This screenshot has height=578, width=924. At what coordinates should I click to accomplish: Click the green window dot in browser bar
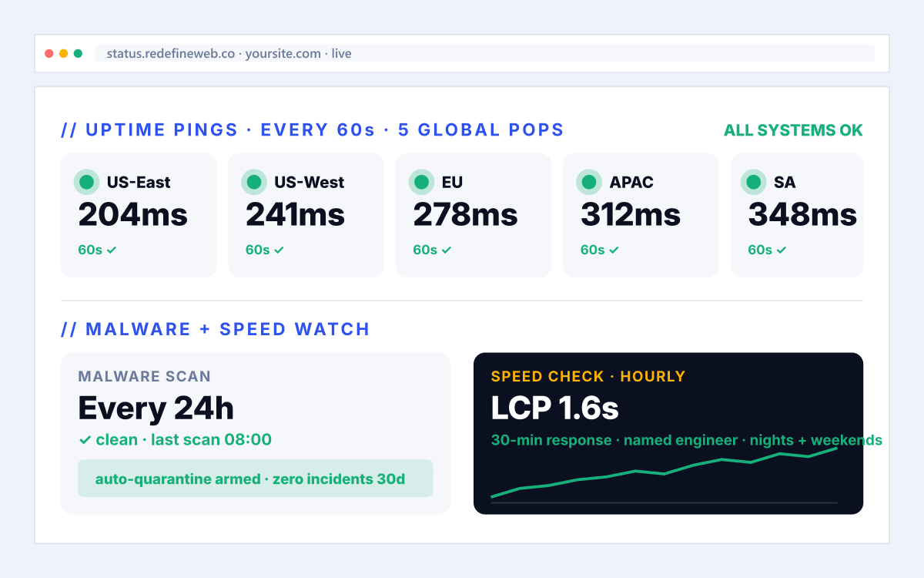pos(78,54)
